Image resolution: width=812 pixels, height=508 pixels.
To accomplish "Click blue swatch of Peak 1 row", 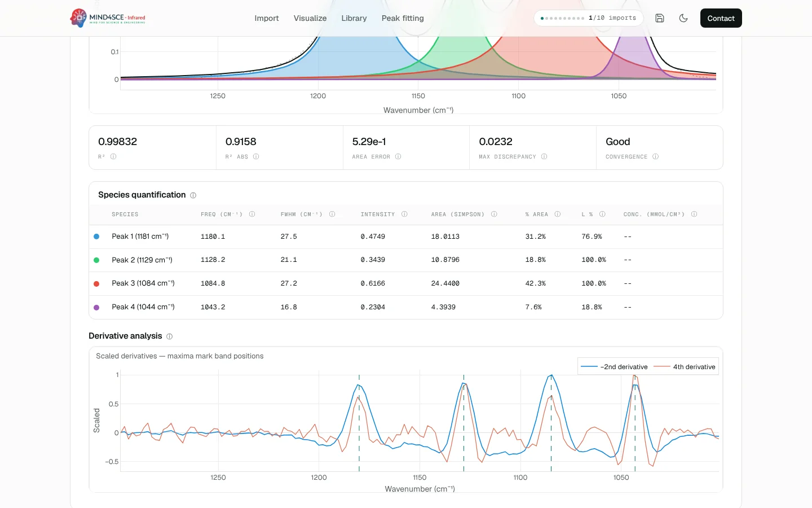I will 96,237.
